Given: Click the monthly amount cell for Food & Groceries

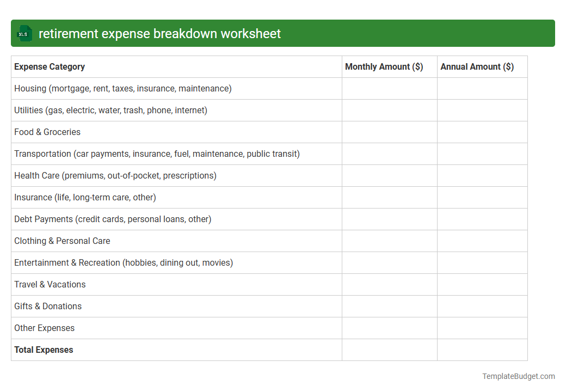Looking at the screenshot, I should [x=389, y=132].
